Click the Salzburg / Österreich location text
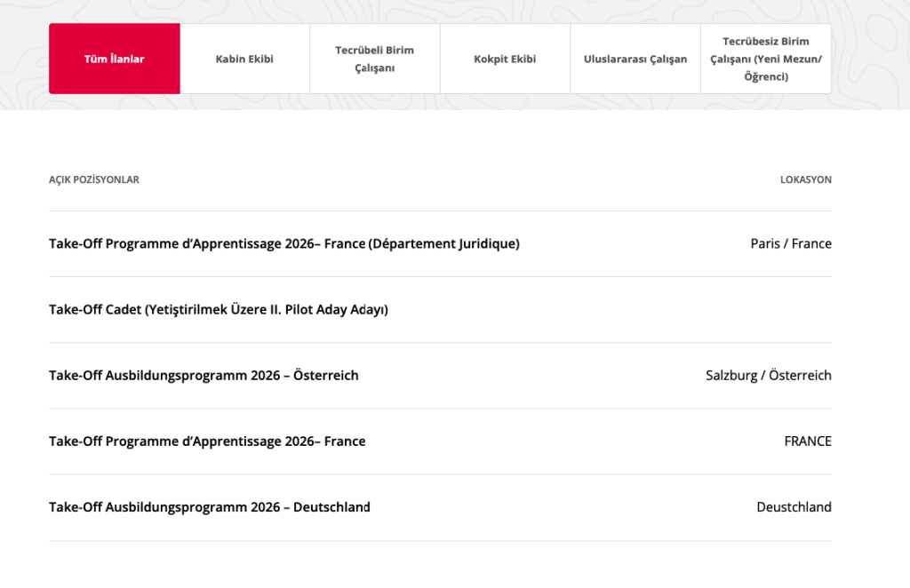Viewport: 910px width, 588px height. pos(768,375)
